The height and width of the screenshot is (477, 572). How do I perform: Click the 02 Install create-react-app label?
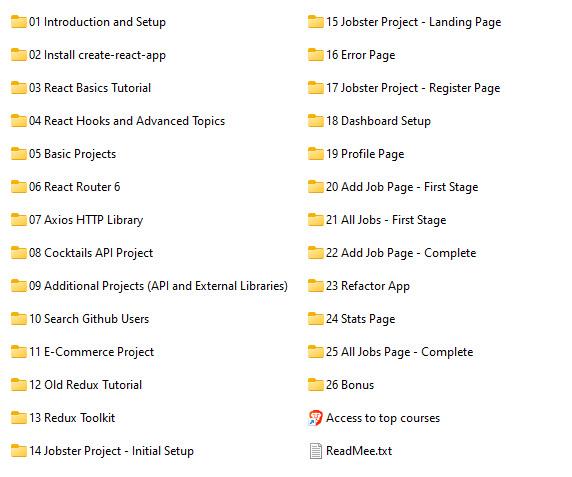pos(97,55)
